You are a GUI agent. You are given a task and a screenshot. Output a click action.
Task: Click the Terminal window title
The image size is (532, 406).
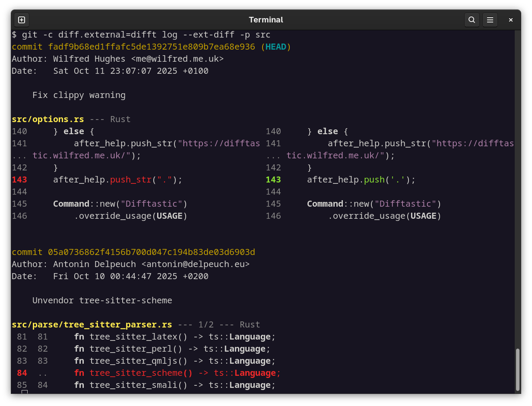pyautogui.click(x=266, y=19)
